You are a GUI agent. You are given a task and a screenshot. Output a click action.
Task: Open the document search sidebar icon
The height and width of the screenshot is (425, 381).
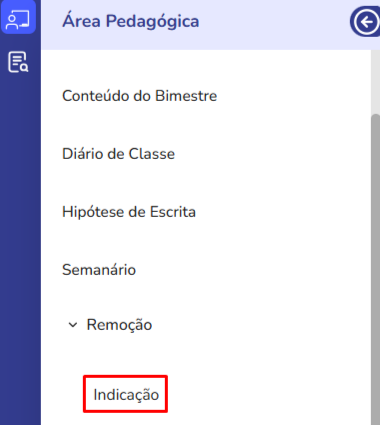click(18, 62)
